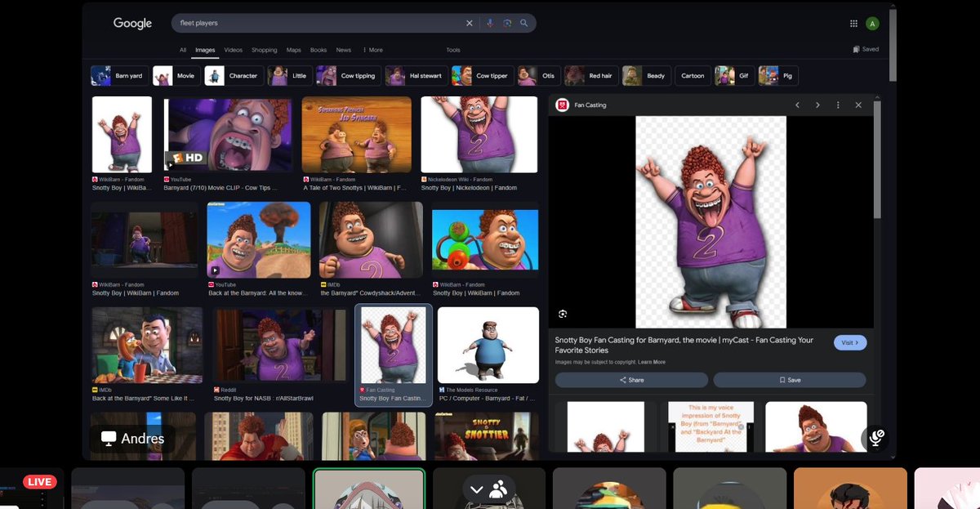The width and height of the screenshot is (980, 509).
Task: Open A Tale of Two Snottys thumbnail
Action: click(x=356, y=135)
